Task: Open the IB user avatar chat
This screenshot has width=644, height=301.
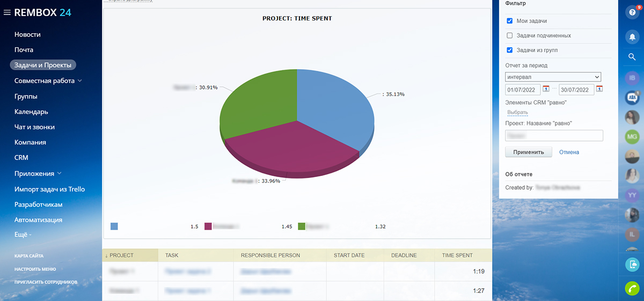Action: (x=632, y=78)
